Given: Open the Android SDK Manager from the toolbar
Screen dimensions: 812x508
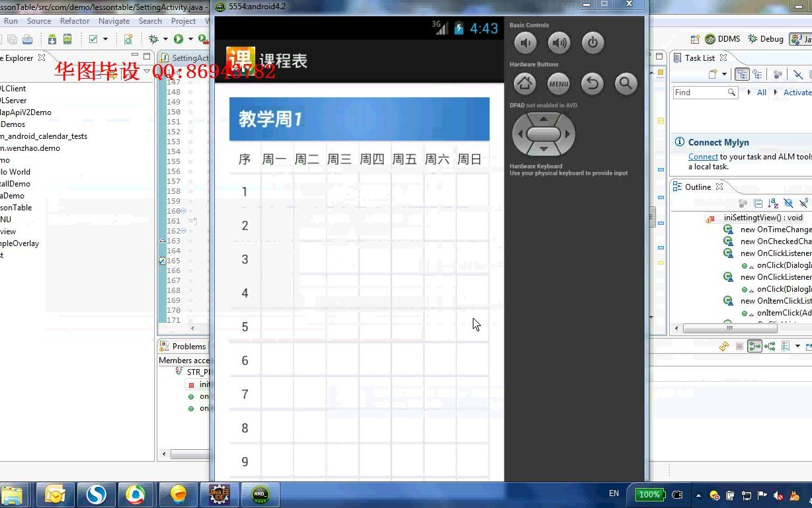Looking at the screenshot, I should pos(52,39).
